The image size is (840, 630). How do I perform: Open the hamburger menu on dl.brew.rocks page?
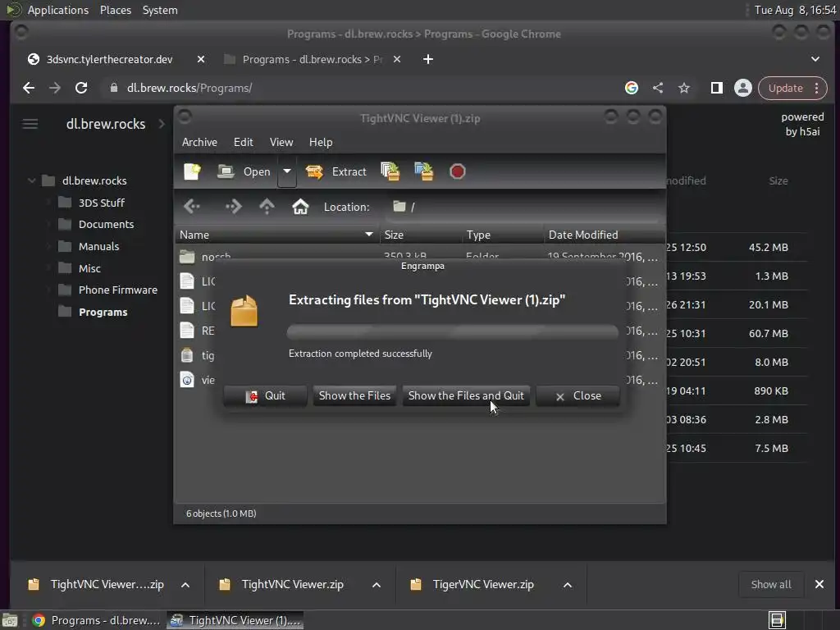point(30,125)
